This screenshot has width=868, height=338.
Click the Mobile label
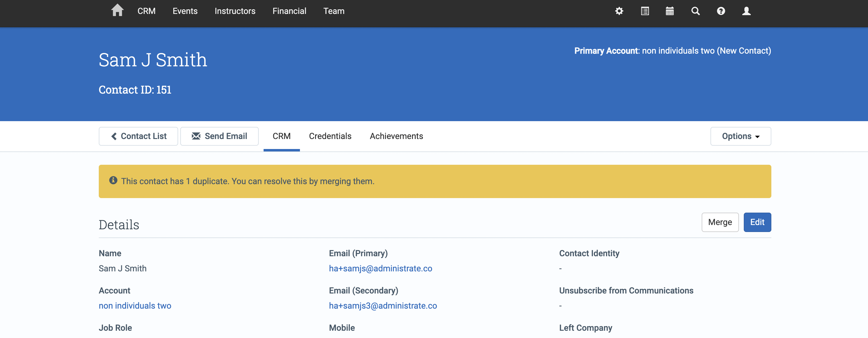pyautogui.click(x=342, y=328)
